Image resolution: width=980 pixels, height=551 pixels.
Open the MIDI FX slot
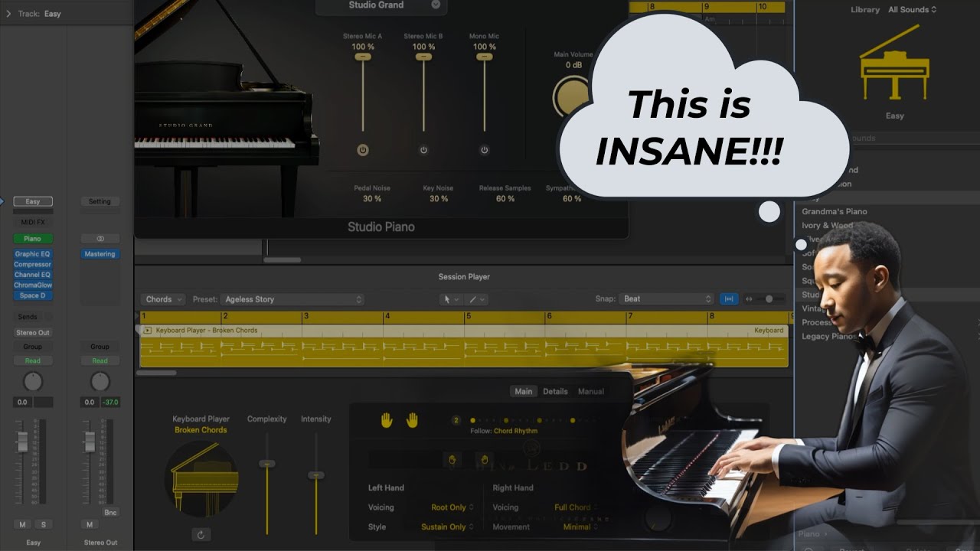[33, 222]
